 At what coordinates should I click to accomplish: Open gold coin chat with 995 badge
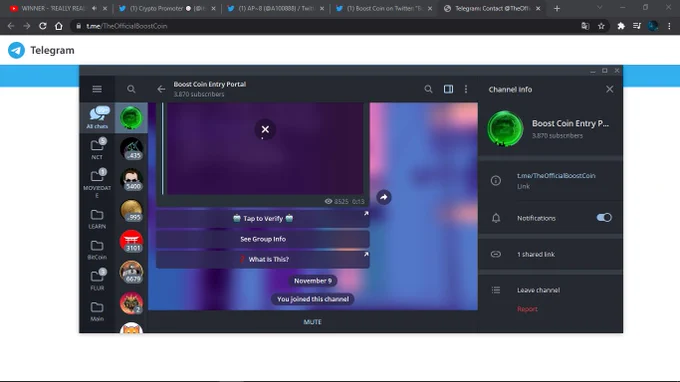pyautogui.click(x=131, y=210)
